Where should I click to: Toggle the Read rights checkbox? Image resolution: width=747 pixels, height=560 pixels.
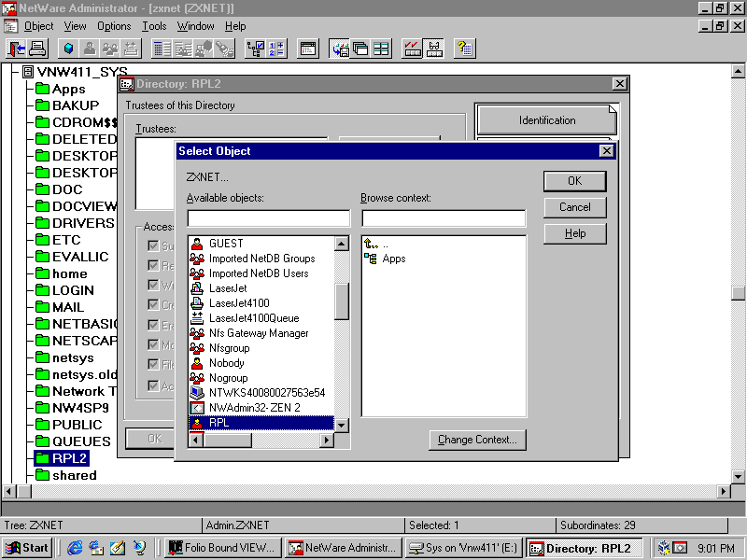tap(153, 265)
